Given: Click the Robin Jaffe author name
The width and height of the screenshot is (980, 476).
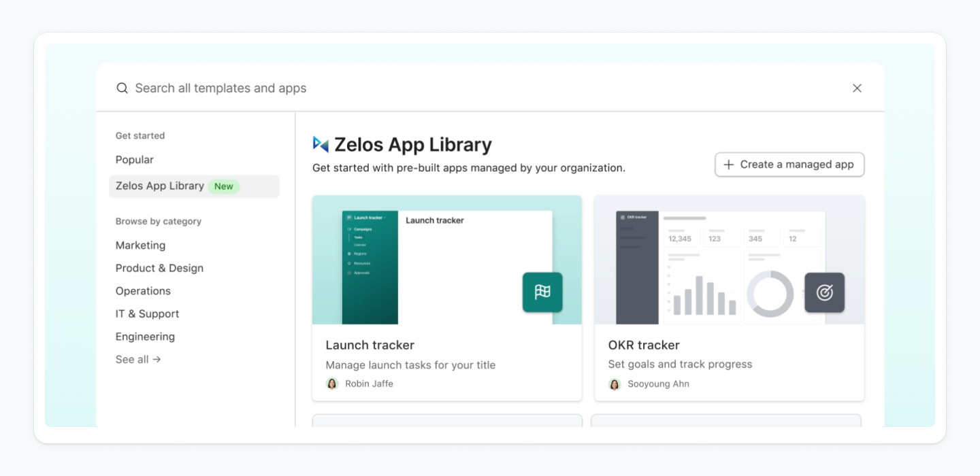Looking at the screenshot, I should [x=369, y=384].
